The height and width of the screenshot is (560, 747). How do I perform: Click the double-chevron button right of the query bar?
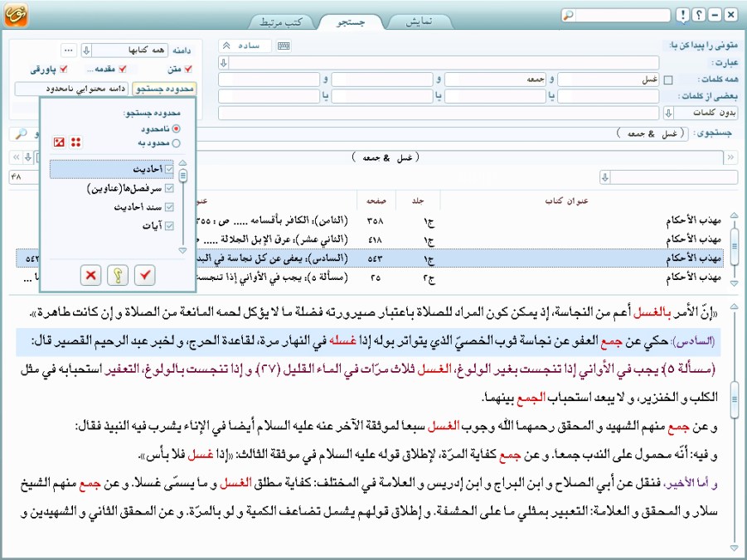pos(730,157)
